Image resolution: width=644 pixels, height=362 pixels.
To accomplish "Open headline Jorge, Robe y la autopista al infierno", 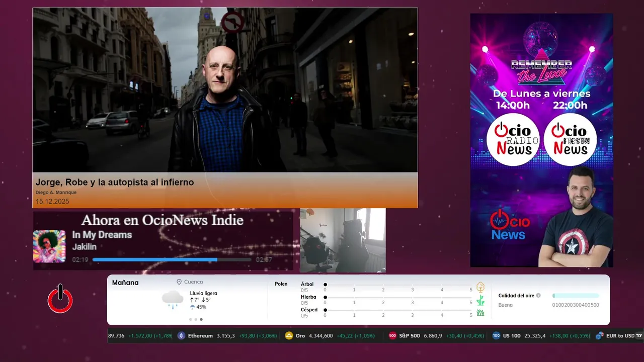I will (x=115, y=182).
